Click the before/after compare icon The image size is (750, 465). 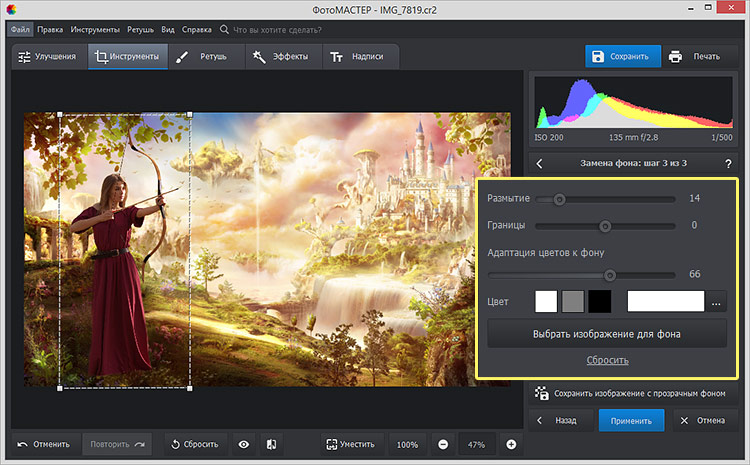[x=270, y=444]
